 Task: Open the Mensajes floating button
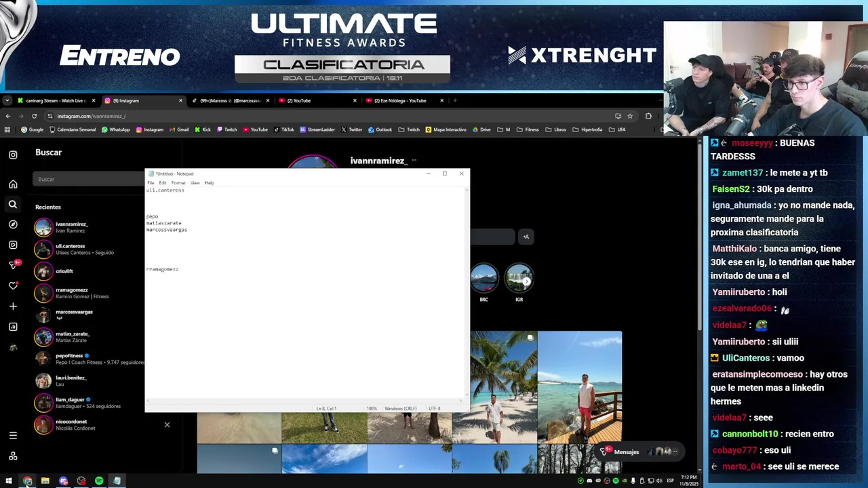click(639, 451)
